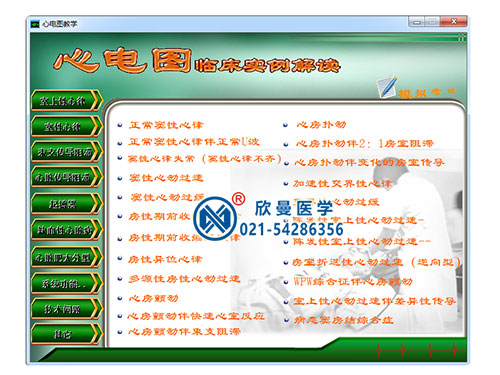The image size is (500, 375).
Task: Open 正常窦性心律伴正常U波 case
Action: coord(194,142)
